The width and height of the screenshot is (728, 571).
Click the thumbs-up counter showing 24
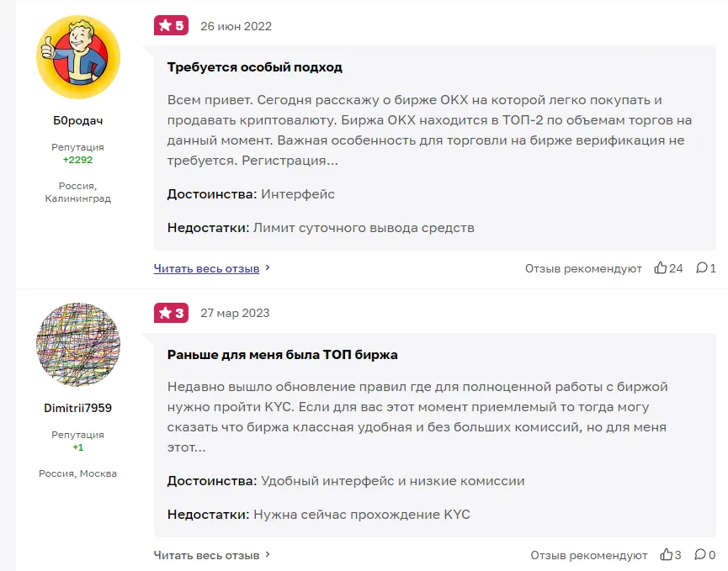(676, 268)
